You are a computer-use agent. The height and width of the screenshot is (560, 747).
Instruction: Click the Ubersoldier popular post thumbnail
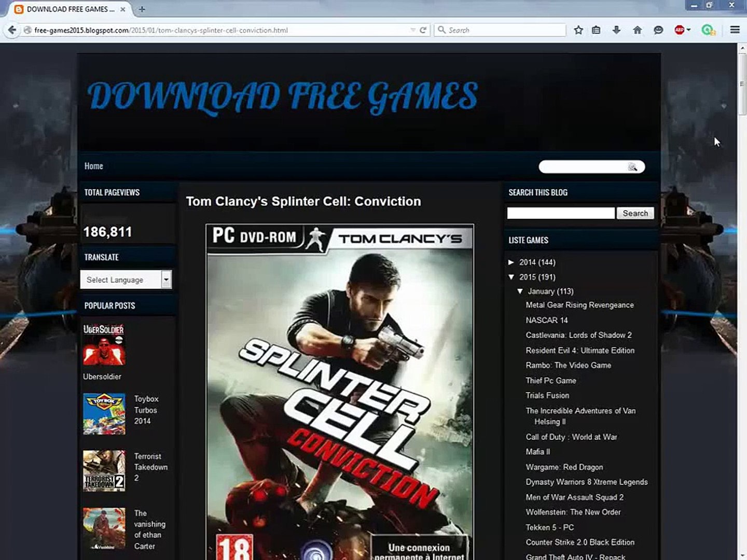(104, 344)
